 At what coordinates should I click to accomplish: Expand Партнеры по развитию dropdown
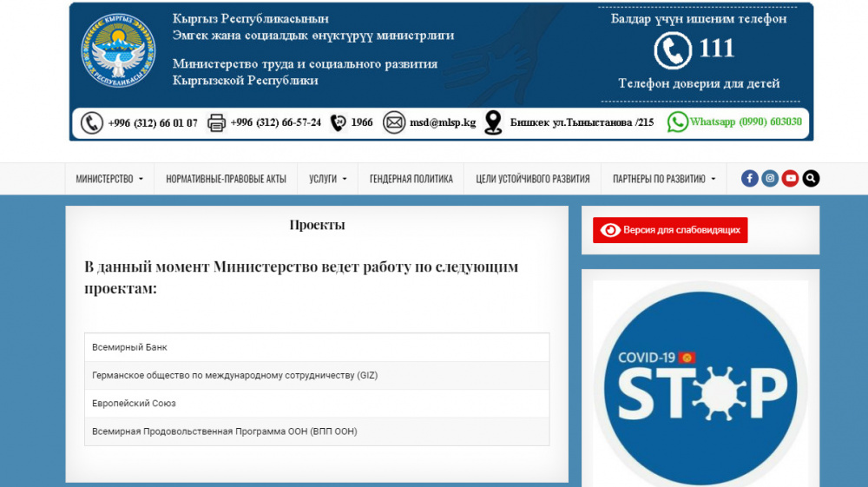pos(664,180)
